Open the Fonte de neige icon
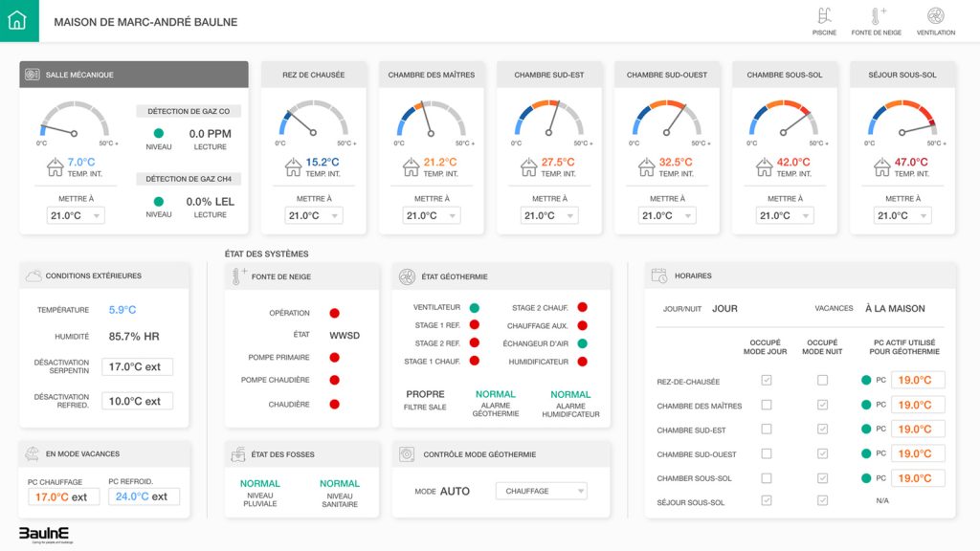The width and height of the screenshot is (980, 551). coord(877,16)
